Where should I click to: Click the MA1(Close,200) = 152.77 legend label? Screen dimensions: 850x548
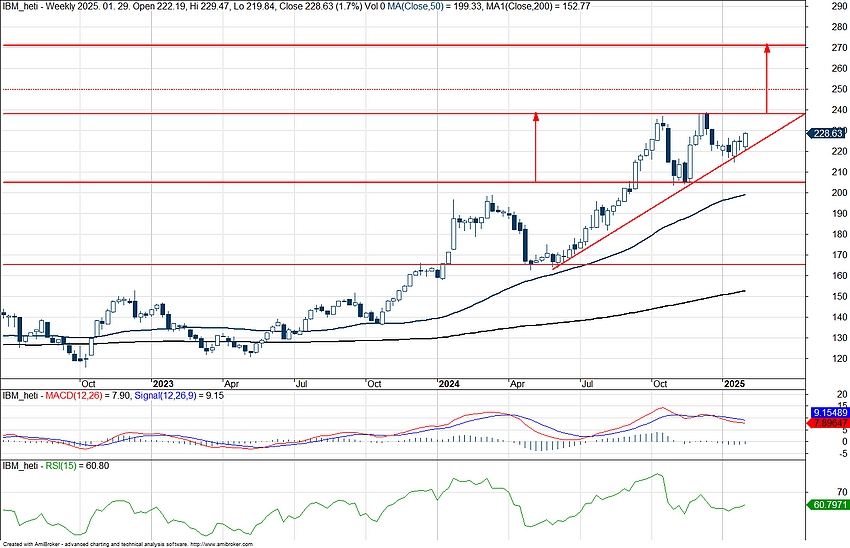coord(539,6)
